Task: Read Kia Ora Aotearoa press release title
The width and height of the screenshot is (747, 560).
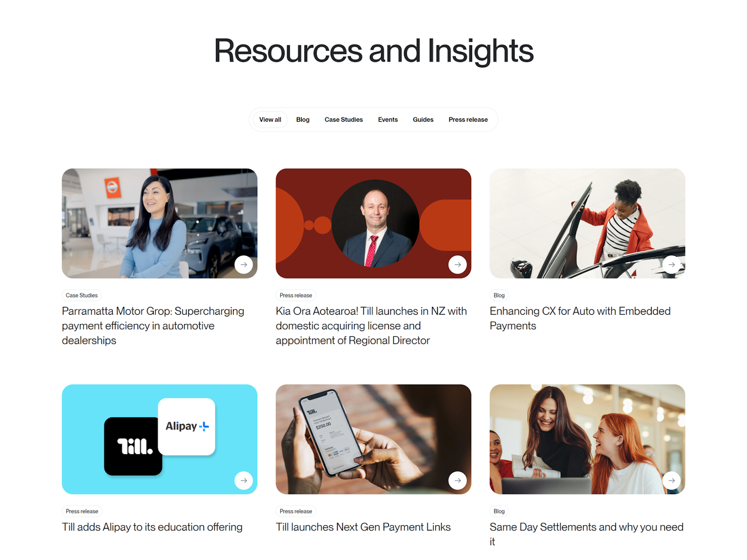Action: coord(371,326)
